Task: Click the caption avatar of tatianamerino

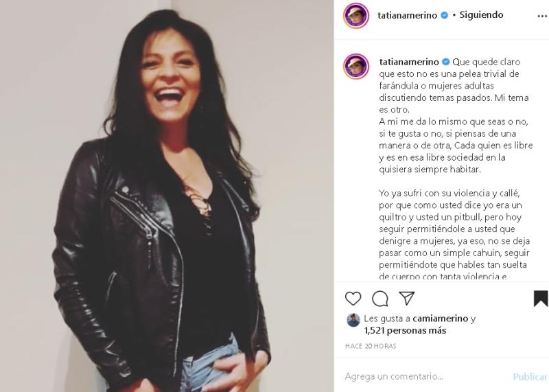Action: (356, 67)
